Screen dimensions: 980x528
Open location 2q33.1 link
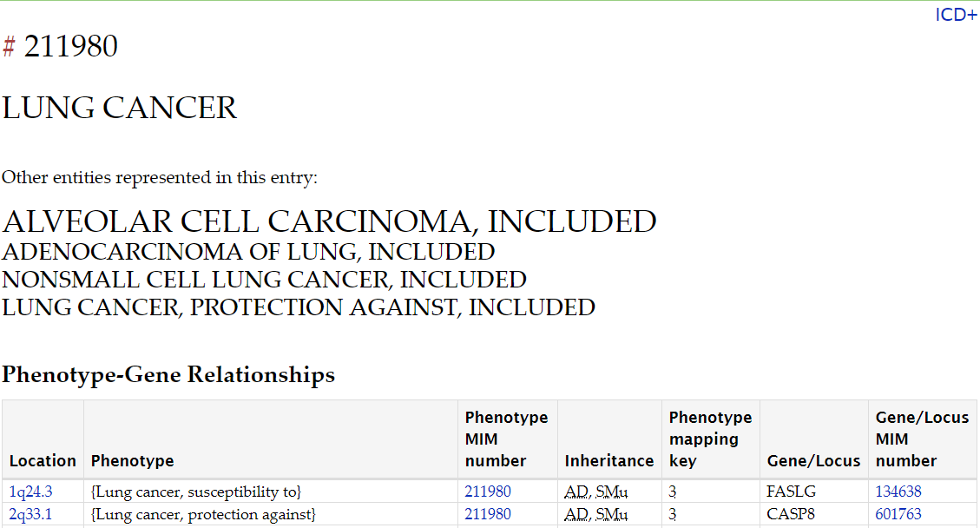point(30,514)
